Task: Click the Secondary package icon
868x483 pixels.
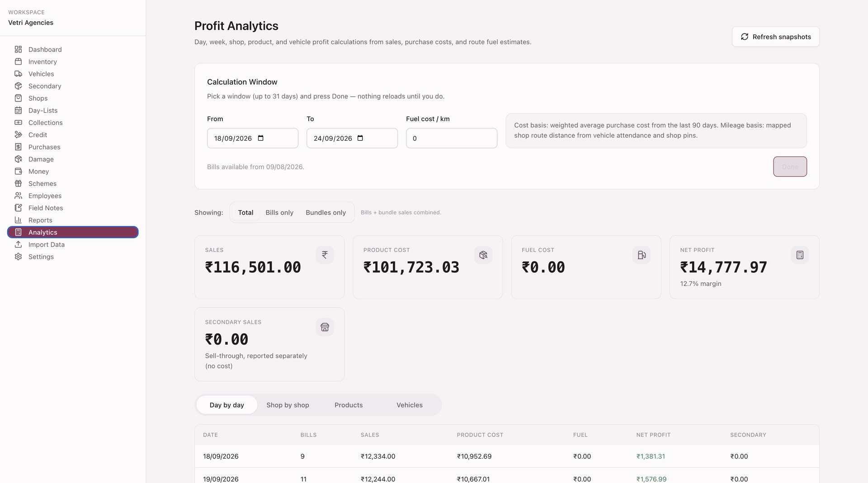Action: (18, 86)
